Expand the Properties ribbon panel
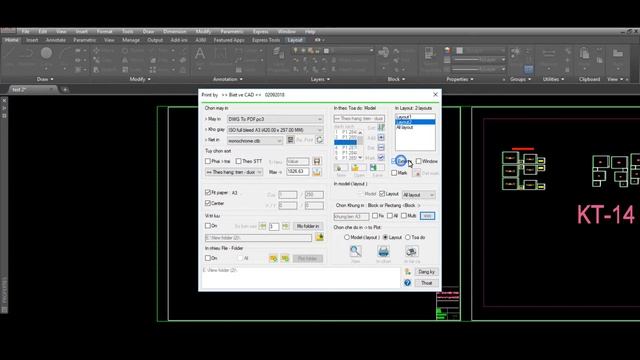Viewport: 640px width, 360px height. (x=460, y=79)
